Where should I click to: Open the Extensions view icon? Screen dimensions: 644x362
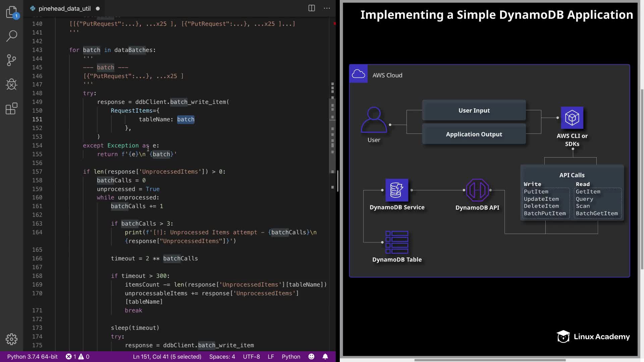click(x=11, y=109)
